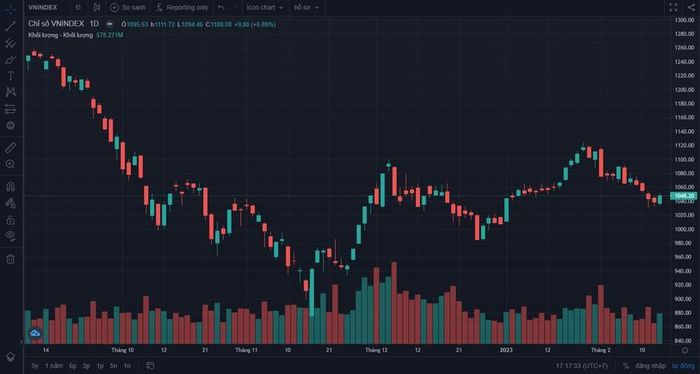This screenshot has width=700, height=374.
Task: Open the go-to-date calendar icon
Action: pos(150,366)
